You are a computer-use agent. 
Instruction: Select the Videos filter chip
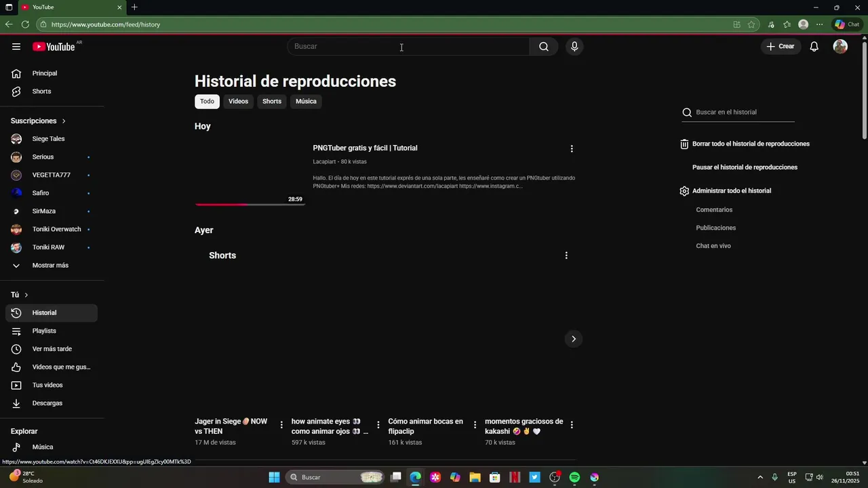coord(238,102)
